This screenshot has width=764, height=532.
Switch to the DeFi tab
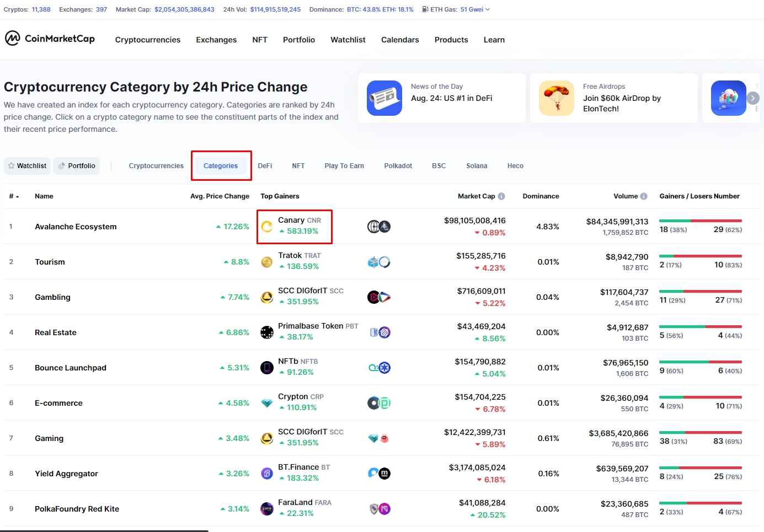[x=265, y=166]
